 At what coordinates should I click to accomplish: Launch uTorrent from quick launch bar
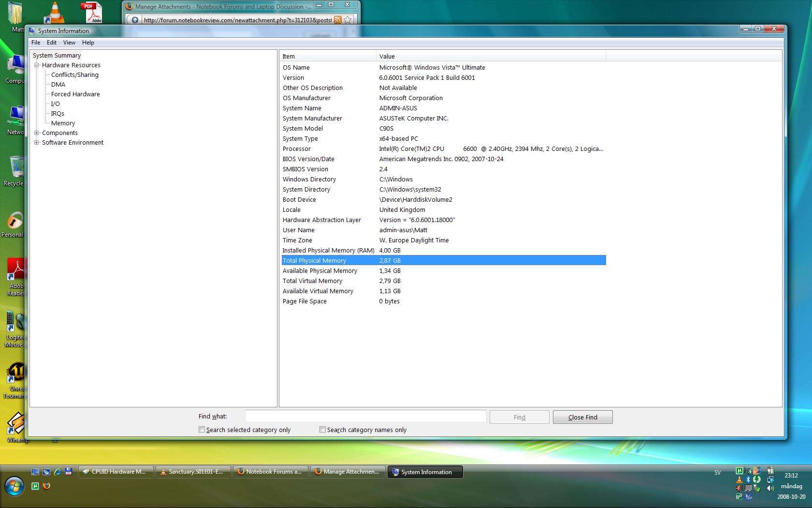click(x=35, y=486)
